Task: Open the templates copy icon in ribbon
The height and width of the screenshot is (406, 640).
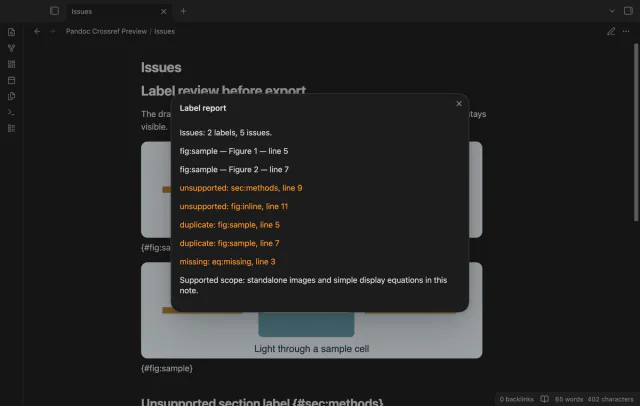Action: point(11,96)
